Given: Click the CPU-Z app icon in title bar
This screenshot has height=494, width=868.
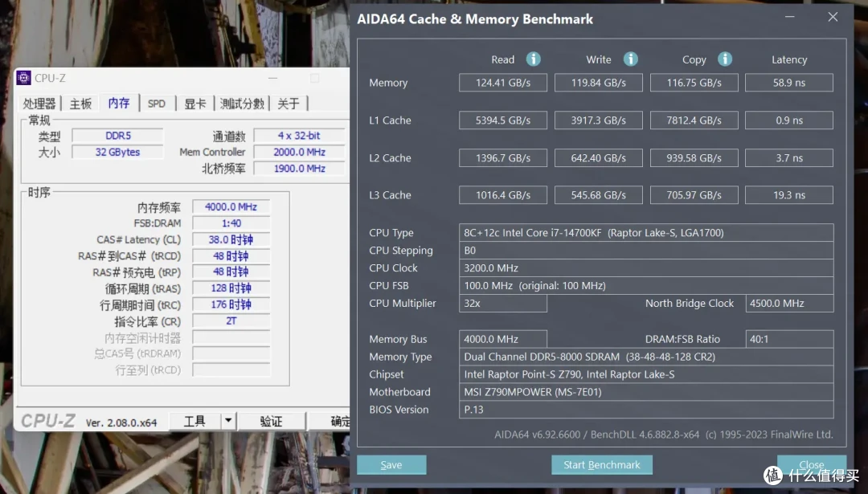Looking at the screenshot, I should (x=24, y=78).
